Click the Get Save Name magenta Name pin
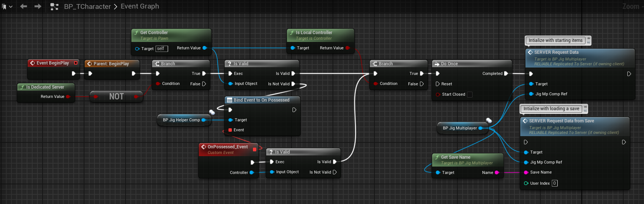 [x=497, y=172]
